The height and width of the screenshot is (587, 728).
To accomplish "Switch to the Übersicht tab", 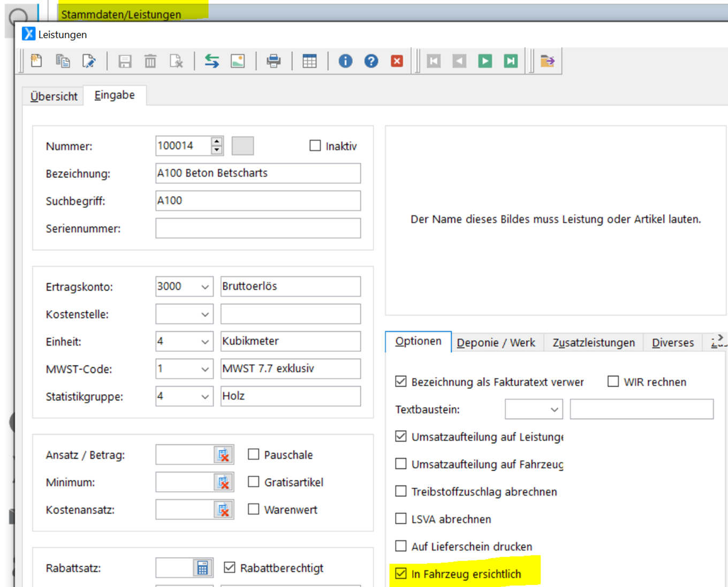I will pyautogui.click(x=54, y=96).
